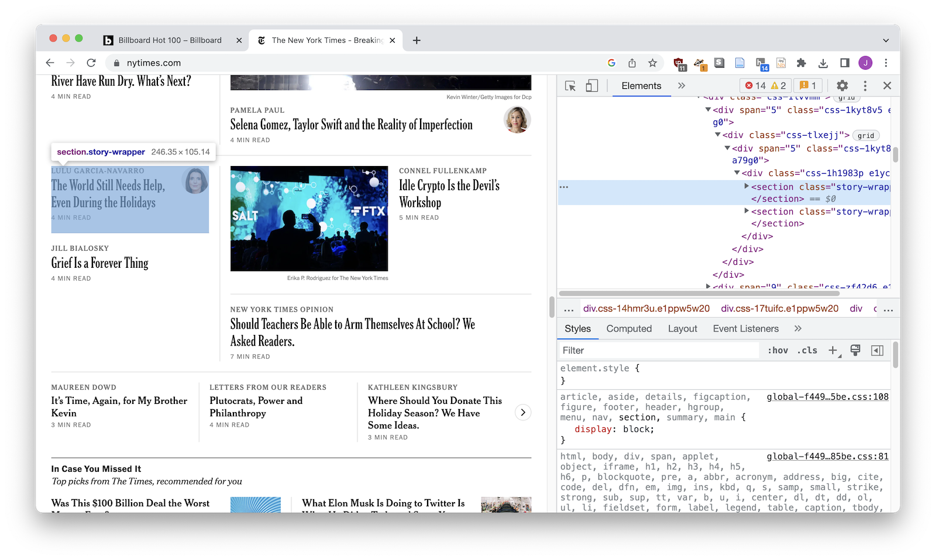
Task: Toggle the device toolbar in DevTools
Action: (592, 86)
